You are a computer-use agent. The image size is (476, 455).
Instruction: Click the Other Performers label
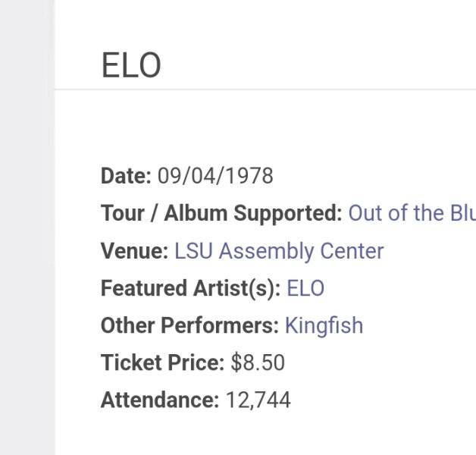(189, 325)
